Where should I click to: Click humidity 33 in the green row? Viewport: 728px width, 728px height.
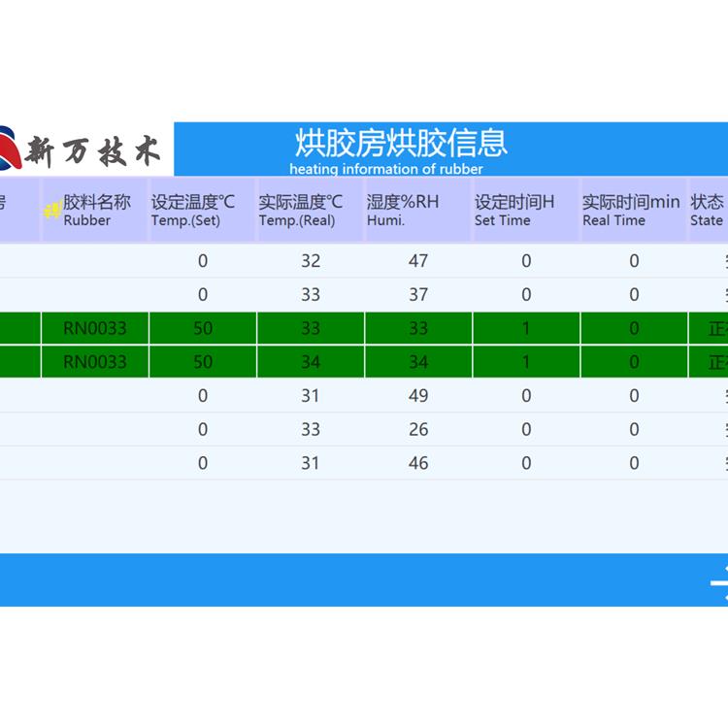point(418,328)
